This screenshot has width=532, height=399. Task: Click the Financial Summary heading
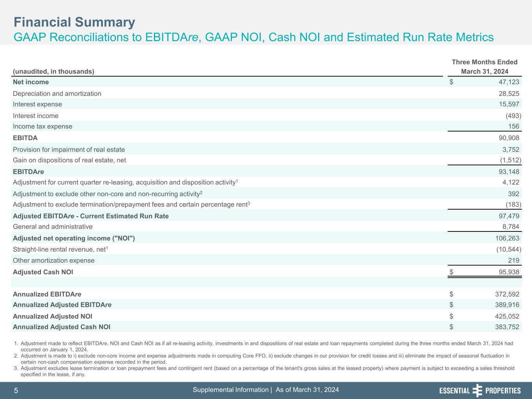pyautogui.click(x=74, y=22)
